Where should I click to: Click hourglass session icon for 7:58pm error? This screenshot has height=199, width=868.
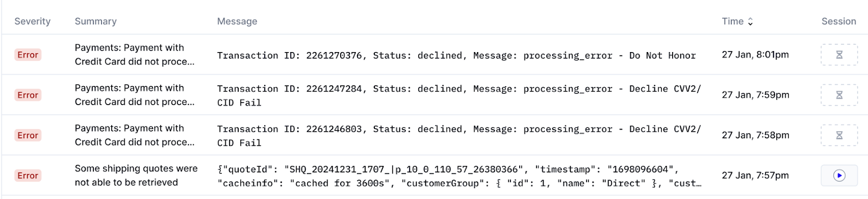point(839,135)
